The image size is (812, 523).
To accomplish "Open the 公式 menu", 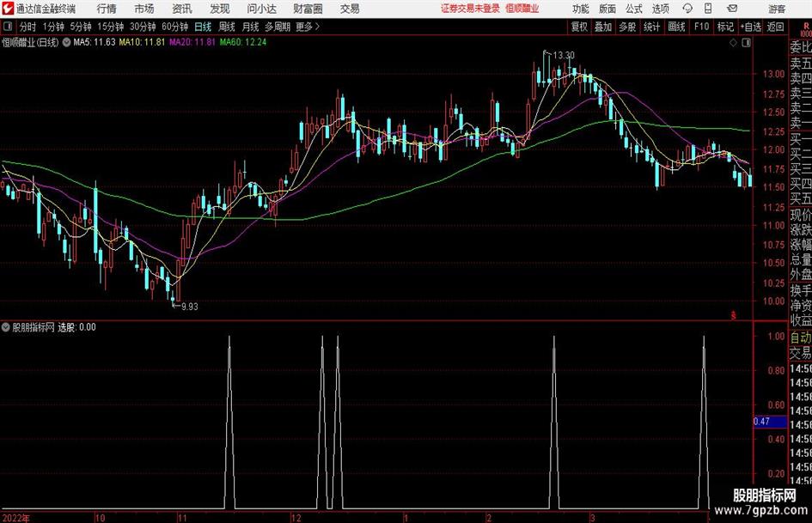I will (633, 9).
